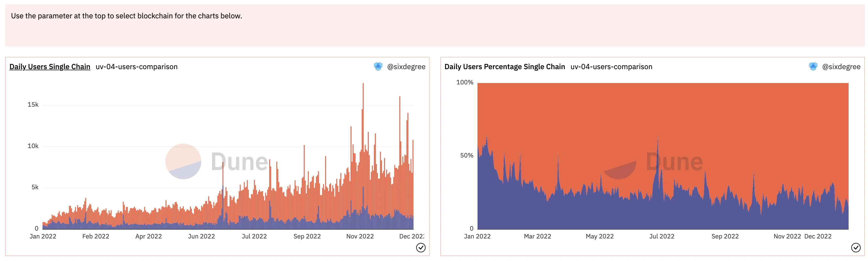This screenshot has width=868, height=261.
Task: Click the Sep 2022 axis label on left chart
Action: coord(307,236)
